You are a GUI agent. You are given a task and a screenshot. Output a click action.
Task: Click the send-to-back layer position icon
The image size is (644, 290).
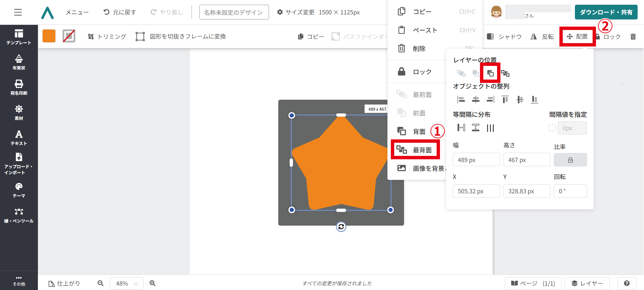pyautogui.click(x=505, y=73)
